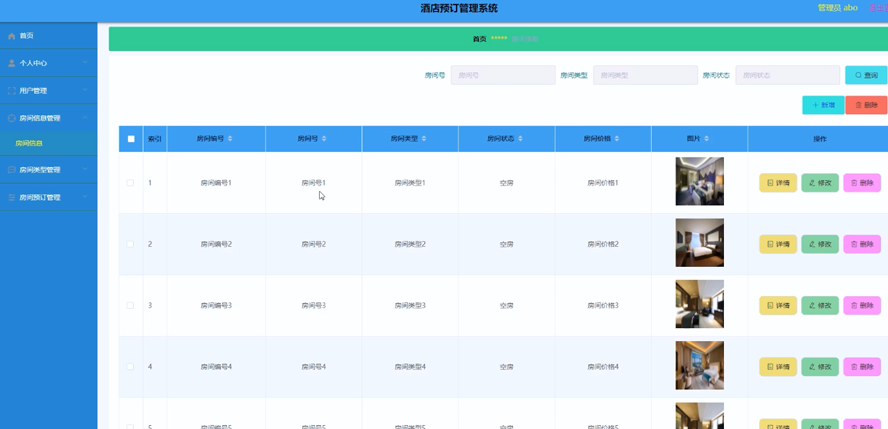Click the 首页 breadcrumb in green bar

click(479, 39)
